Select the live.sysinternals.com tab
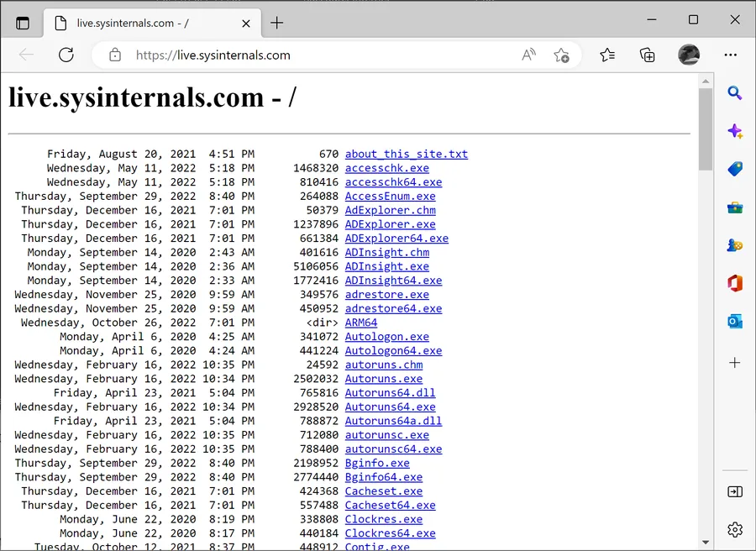 [x=152, y=24]
